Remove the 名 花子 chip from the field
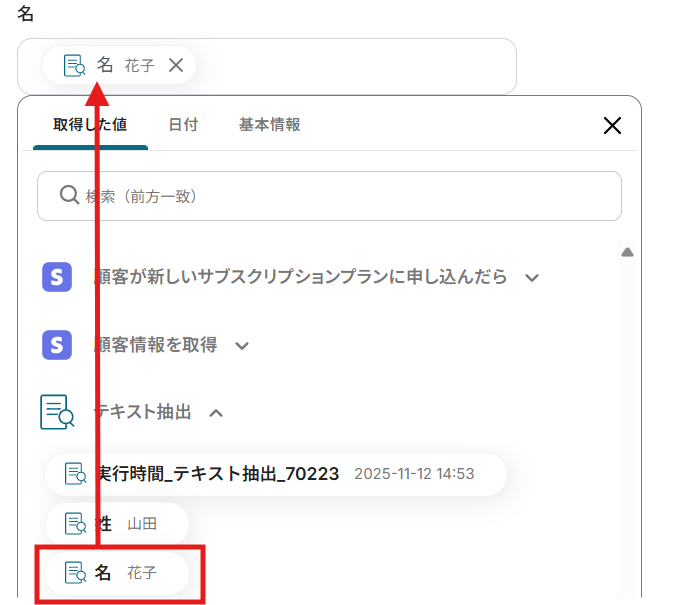This screenshot has height=605, width=685. click(x=176, y=66)
